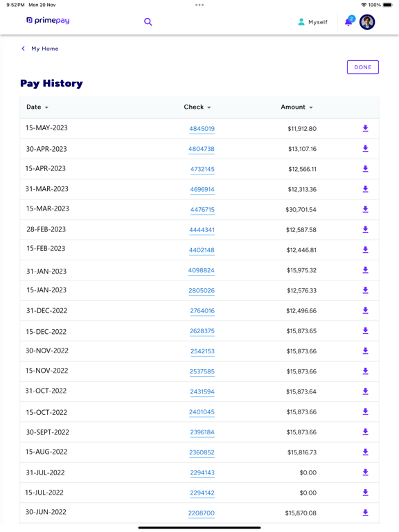
Task: Download pay stub for 15-JUL-2022
Action: [366, 493]
